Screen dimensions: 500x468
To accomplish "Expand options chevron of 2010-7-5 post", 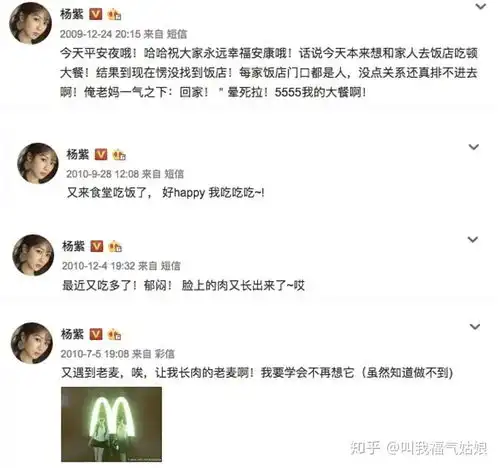I will 475,326.
